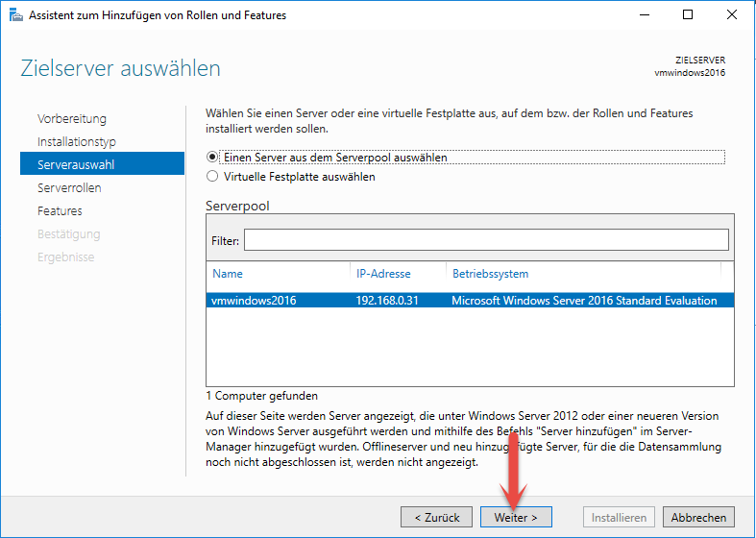
Task: Jump to the Features step
Action: [60, 211]
